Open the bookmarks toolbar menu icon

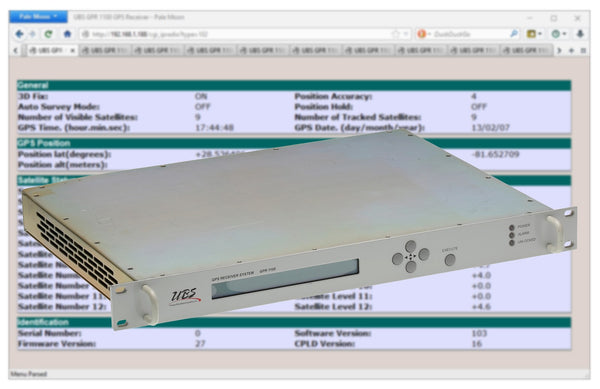[x=534, y=34]
